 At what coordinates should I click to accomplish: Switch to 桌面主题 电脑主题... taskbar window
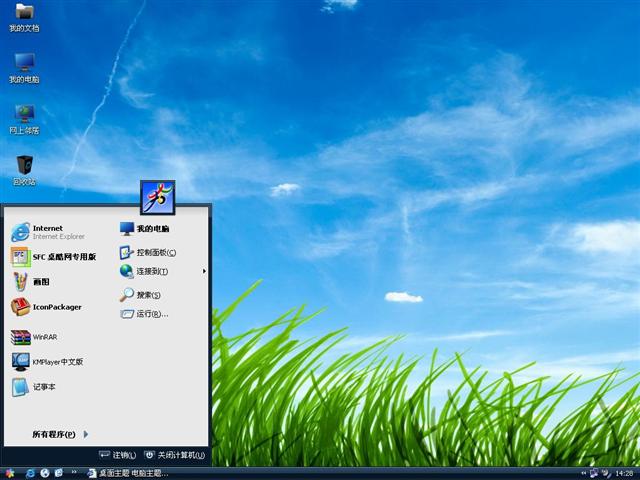(128, 473)
